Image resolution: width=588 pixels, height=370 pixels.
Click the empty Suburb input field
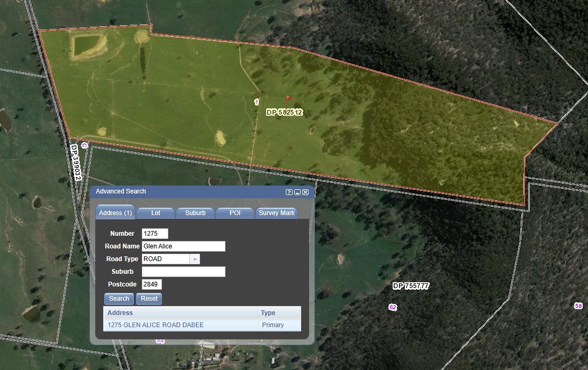click(x=183, y=272)
